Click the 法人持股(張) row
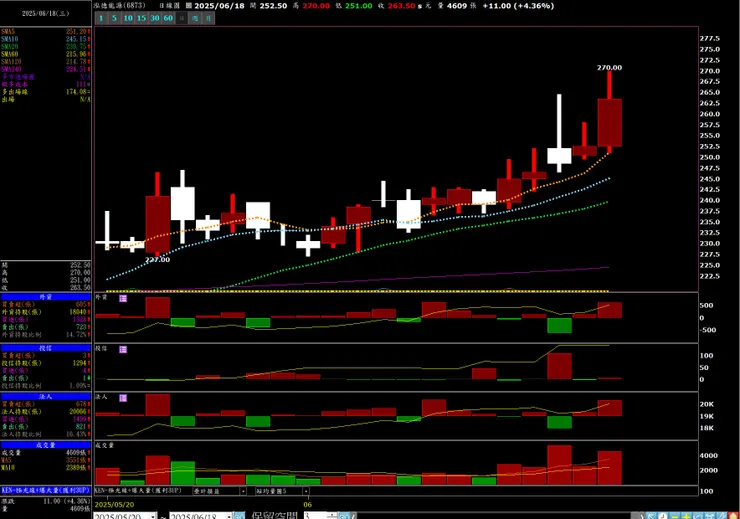The image size is (740, 519). (46, 411)
